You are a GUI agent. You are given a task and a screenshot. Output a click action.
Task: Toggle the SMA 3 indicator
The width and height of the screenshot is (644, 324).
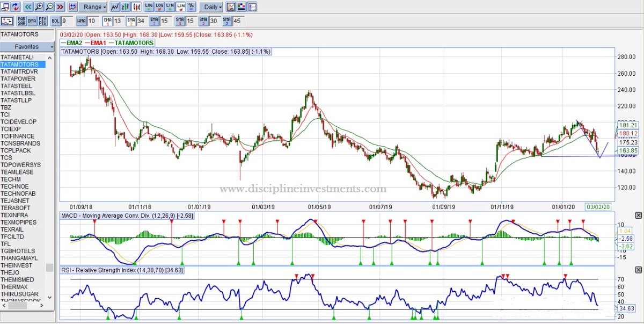click(x=227, y=21)
